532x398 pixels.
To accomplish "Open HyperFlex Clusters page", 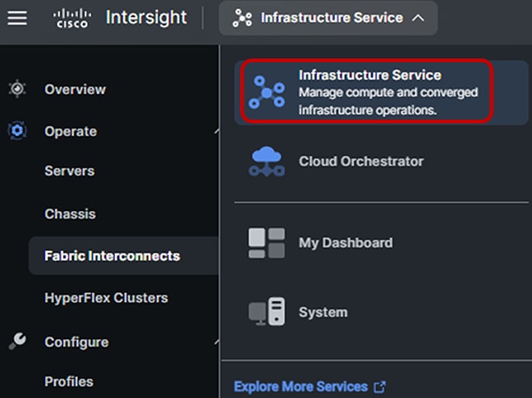I will (106, 298).
